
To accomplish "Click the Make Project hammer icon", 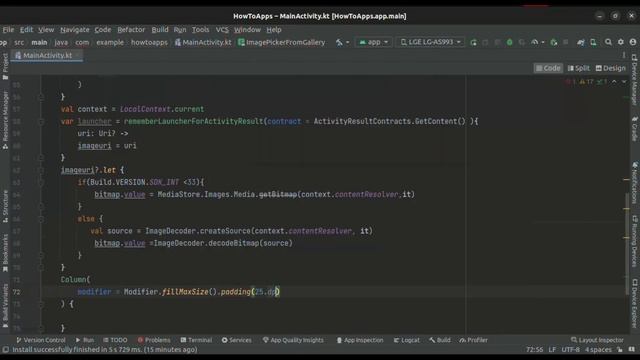I will click(339, 42).
